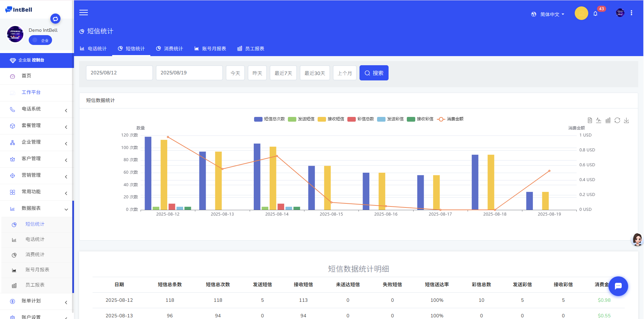Viewport: 644px width, 319px height.
Task: Toggle 发送短信 legend series
Action: [301, 119]
